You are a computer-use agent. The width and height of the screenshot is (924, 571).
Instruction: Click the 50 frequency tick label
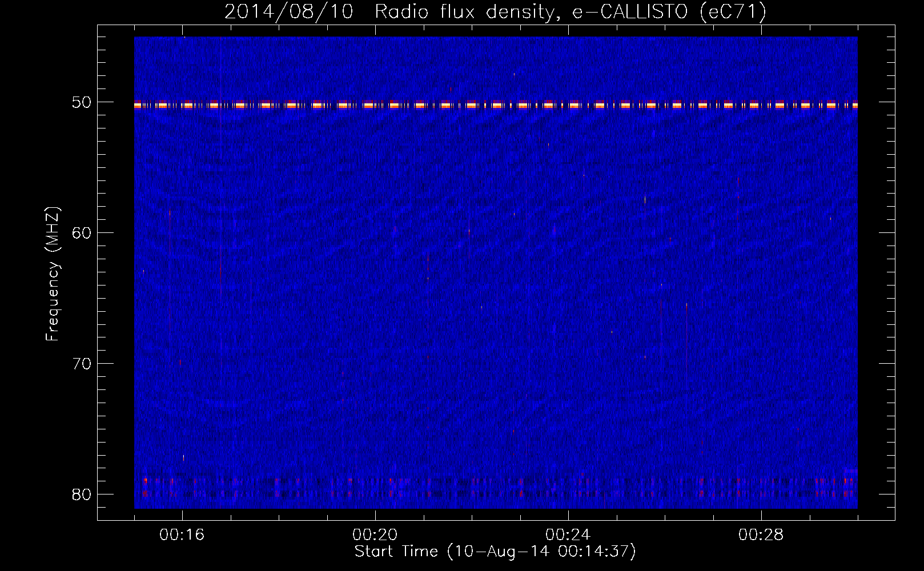click(x=82, y=102)
